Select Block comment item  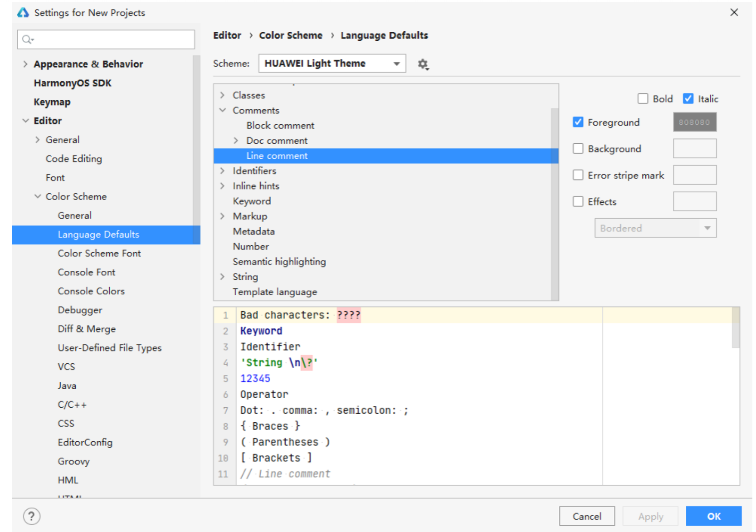(x=280, y=126)
